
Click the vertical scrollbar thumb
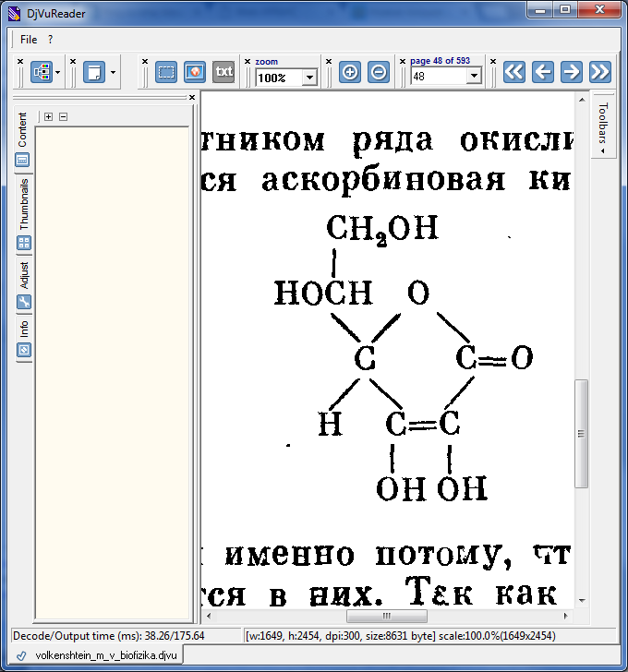581,434
